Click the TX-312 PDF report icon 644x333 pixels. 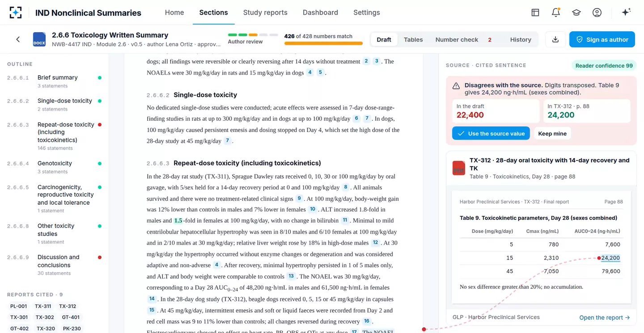[459, 168]
